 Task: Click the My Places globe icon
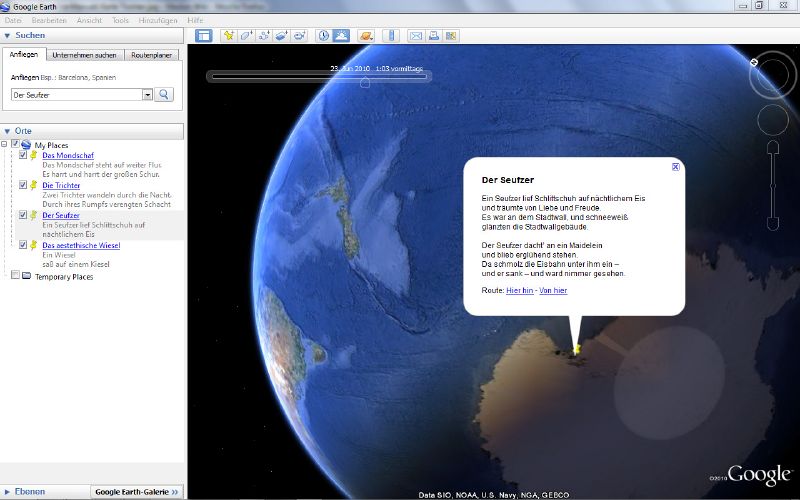(26, 145)
